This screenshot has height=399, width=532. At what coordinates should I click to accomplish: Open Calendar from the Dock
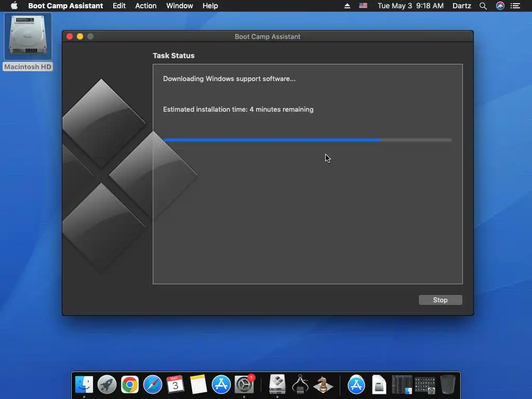[x=176, y=384]
